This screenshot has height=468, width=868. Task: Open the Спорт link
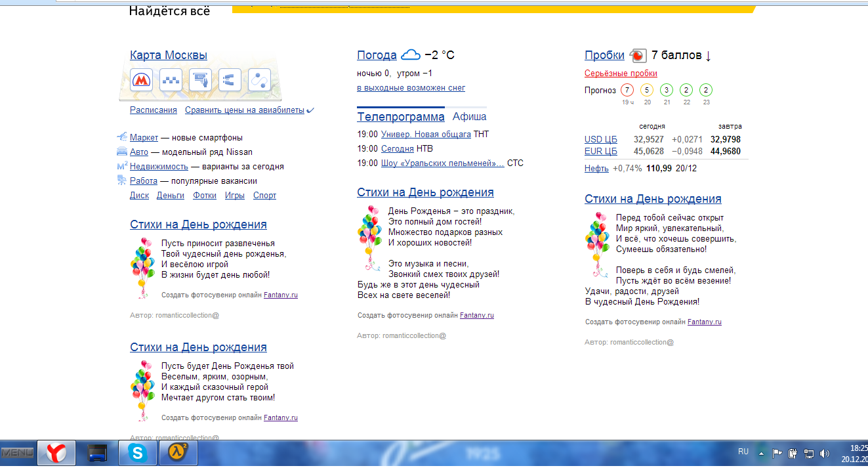click(x=264, y=196)
